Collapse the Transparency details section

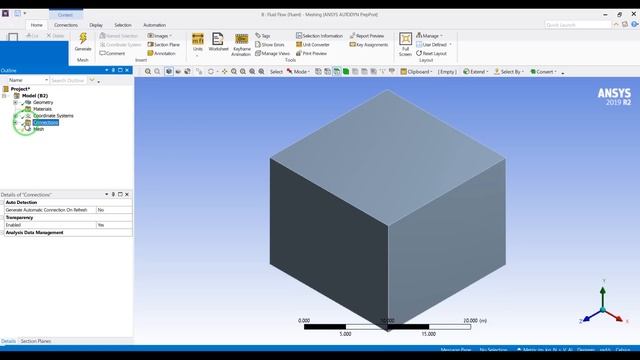coord(2,218)
